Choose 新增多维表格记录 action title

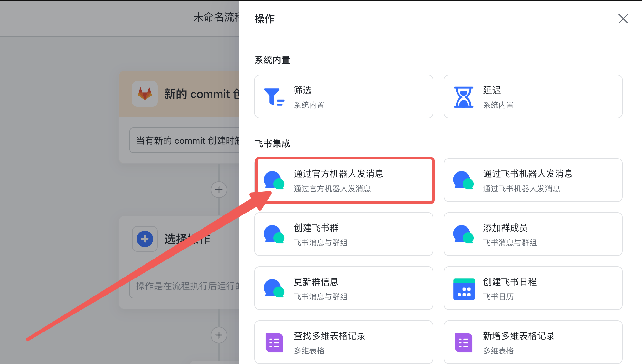pos(519,336)
